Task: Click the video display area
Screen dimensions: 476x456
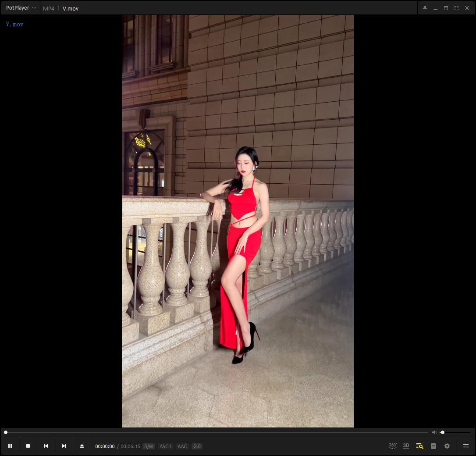Action: point(238,221)
